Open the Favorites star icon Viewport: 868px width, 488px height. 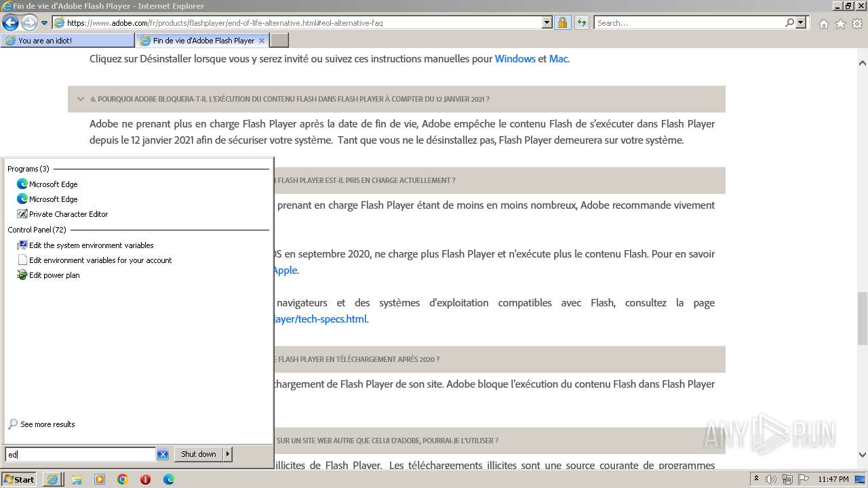(x=840, y=24)
